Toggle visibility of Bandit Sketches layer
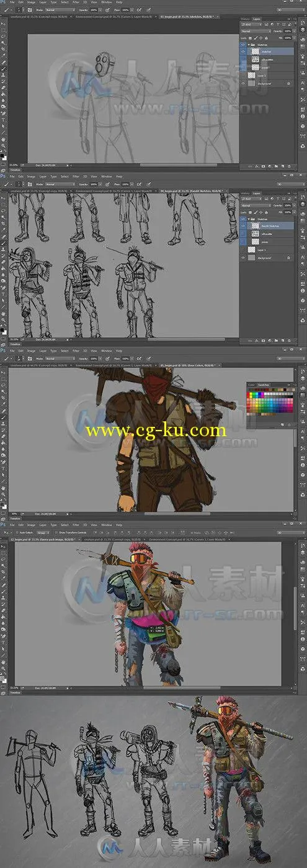The height and width of the screenshot is (868, 307). (243, 226)
